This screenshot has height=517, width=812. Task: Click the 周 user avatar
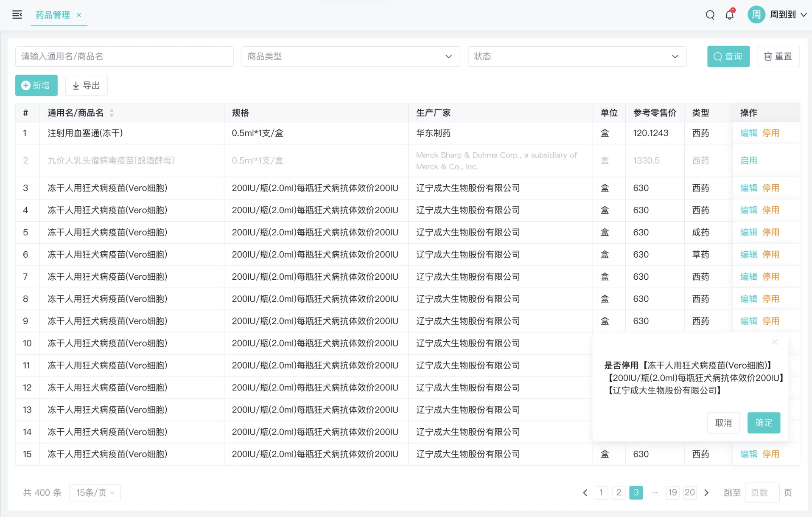(x=756, y=15)
